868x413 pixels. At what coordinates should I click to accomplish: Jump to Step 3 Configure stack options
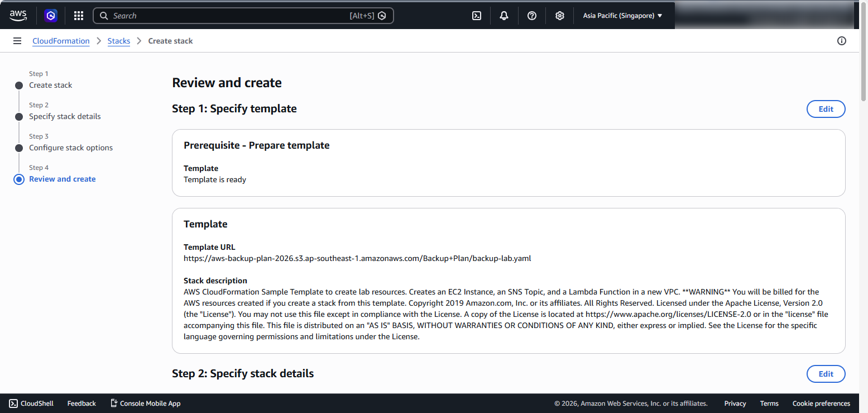[71, 148]
